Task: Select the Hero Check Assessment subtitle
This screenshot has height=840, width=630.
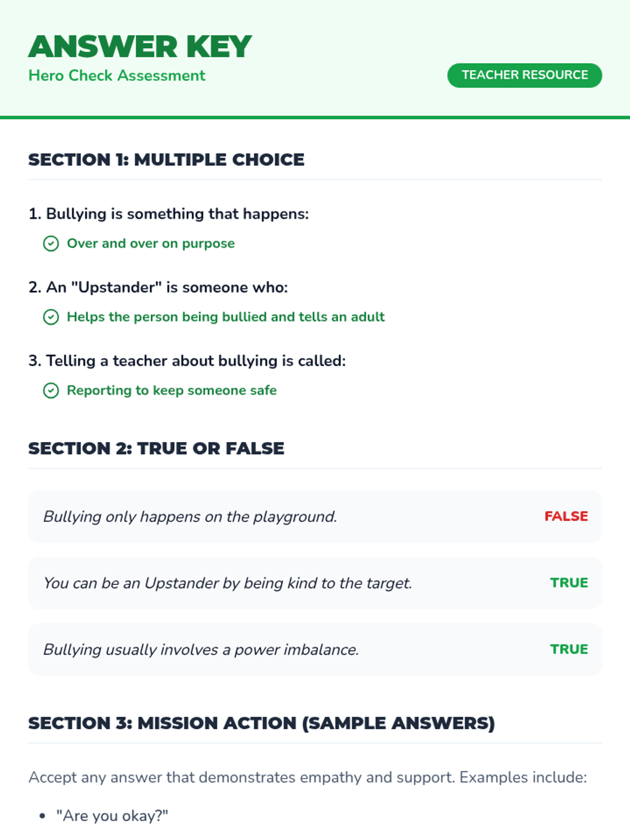Action: [x=117, y=76]
